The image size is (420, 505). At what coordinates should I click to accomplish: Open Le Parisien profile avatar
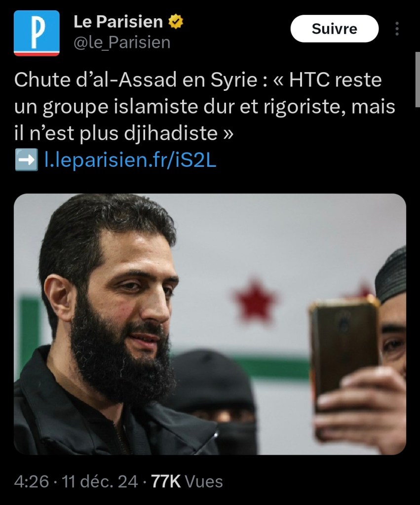click(x=37, y=33)
